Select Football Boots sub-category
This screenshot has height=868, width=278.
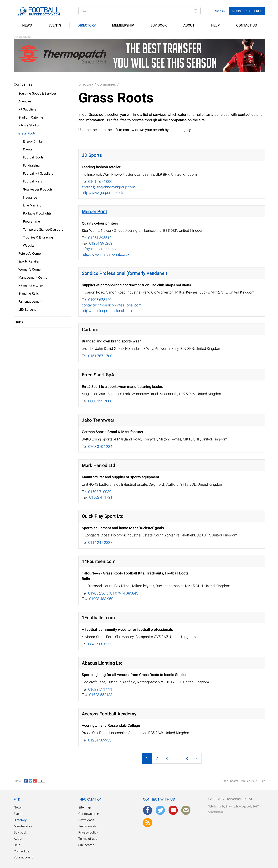pos(33,157)
